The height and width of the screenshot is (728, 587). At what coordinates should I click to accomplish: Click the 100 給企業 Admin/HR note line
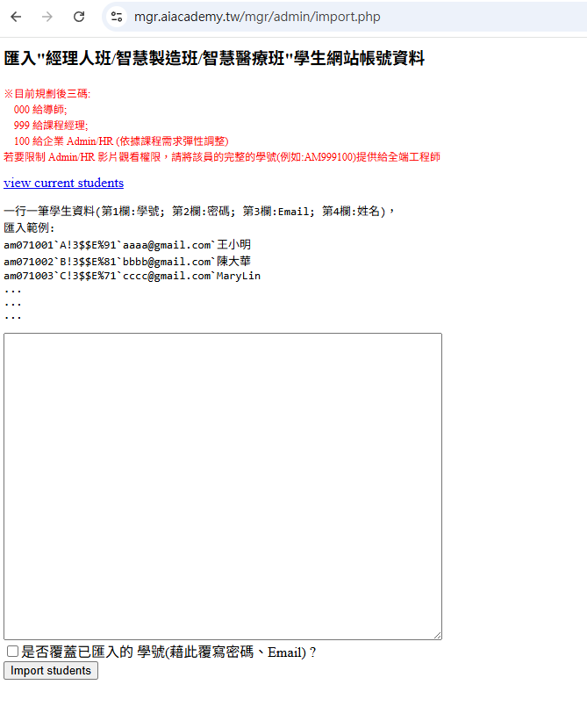(121, 141)
